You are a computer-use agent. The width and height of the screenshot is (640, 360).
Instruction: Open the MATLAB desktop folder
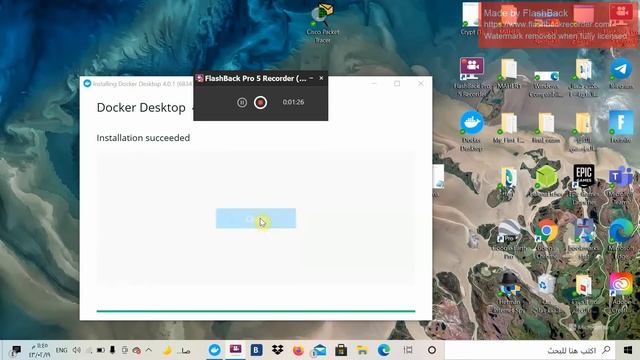(x=509, y=73)
